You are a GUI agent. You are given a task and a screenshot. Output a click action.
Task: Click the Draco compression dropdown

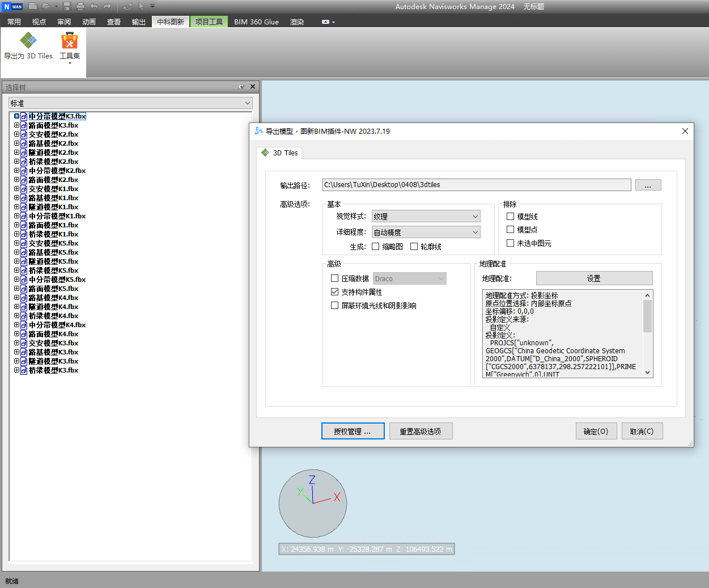click(x=410, y=278)
